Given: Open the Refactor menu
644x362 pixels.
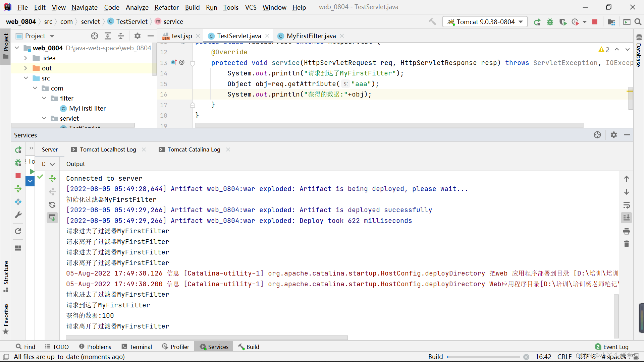Looking at the screenshot, I should pos(166,7).
